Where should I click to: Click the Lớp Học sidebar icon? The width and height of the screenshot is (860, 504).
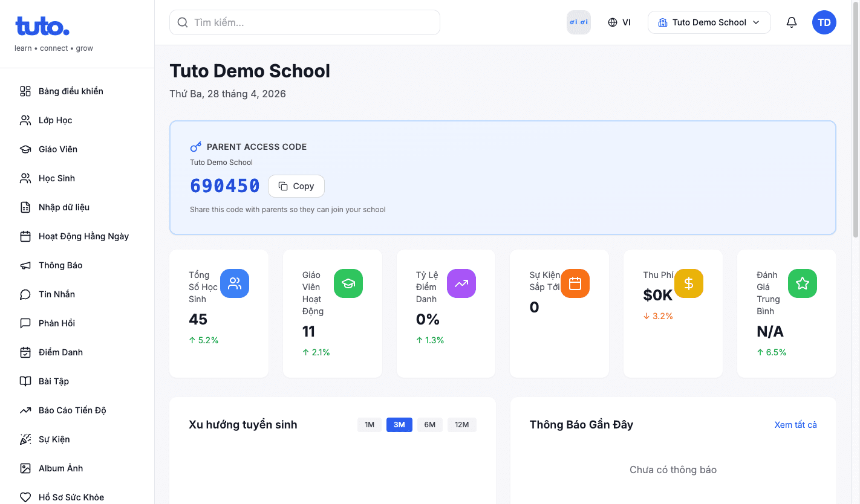click(x=25, y=120)
